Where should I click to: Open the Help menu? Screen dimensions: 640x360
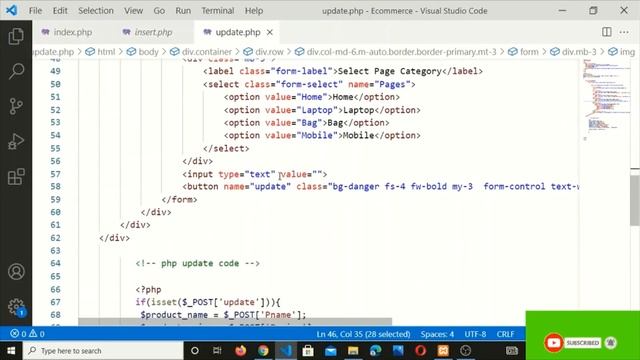tap(254, 11)
